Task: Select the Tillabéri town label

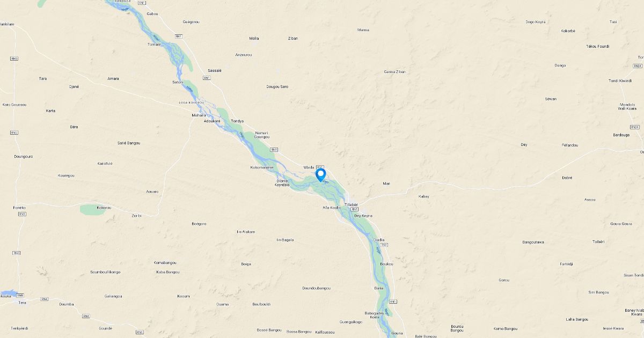Action: [x=352, y=204]
